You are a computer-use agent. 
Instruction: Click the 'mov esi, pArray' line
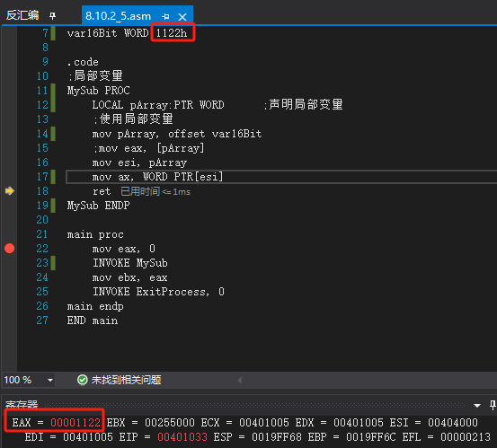[x=139, y=163]
